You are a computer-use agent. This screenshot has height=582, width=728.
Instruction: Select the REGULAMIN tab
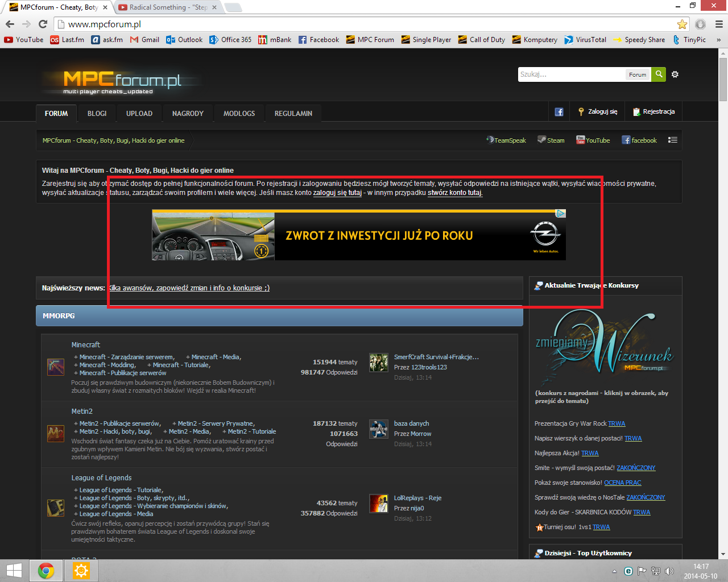[293, 113]
